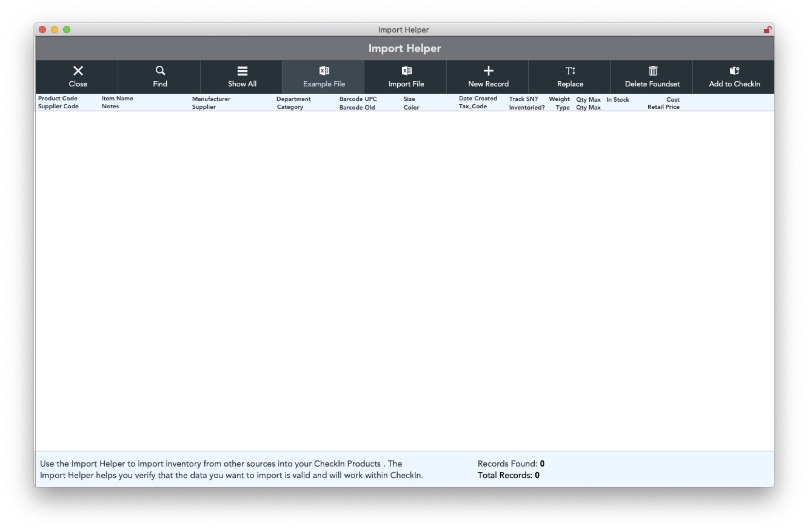Click the Item Name column header
The image size is (808, 532).
coord(117,99)
